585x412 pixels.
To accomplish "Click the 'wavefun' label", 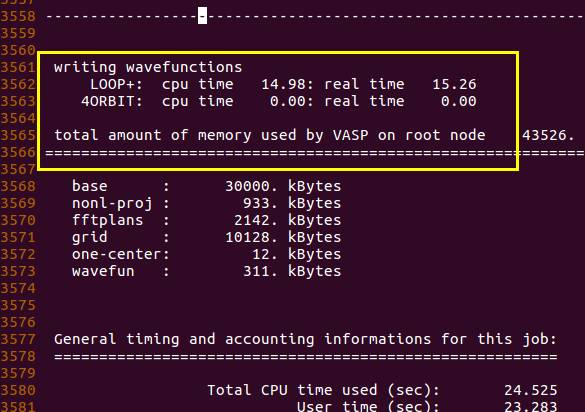I will 103,271.
